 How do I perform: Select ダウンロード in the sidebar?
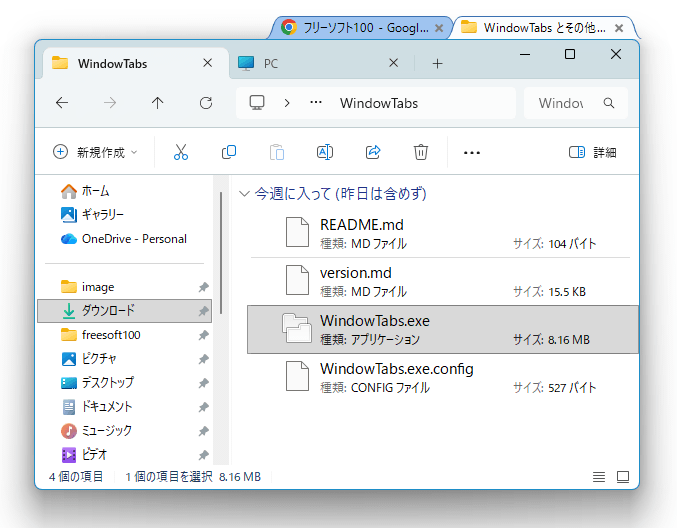click(x=124, y=310)
